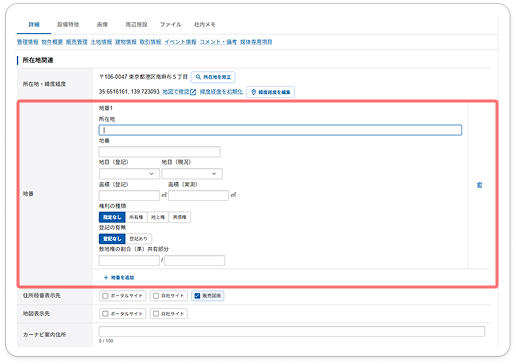Select 指定なし for 権利の種類
516x364 pixels.
click(112, 217)
